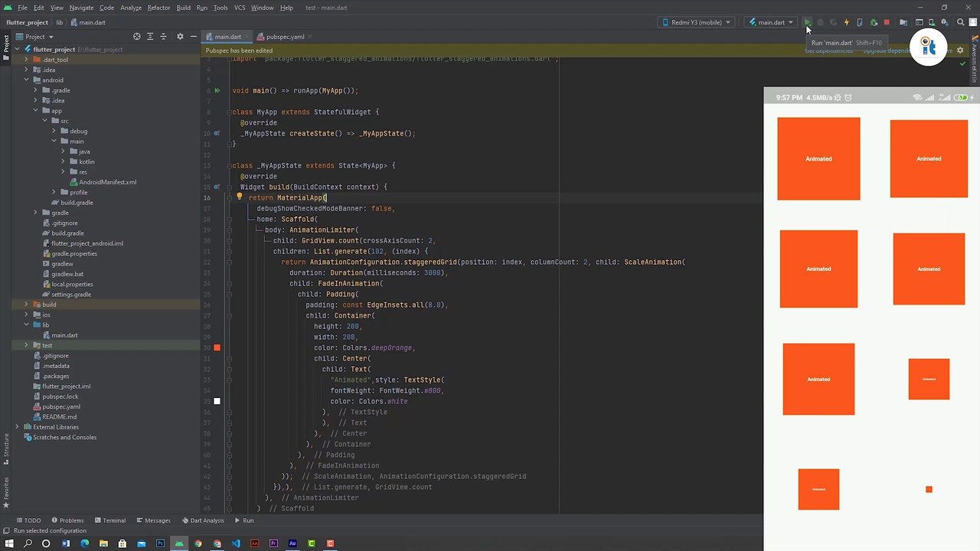Open the Favorites vertical tool window
The height and width of the screenshot is (551, 980).
coord(6,492)
